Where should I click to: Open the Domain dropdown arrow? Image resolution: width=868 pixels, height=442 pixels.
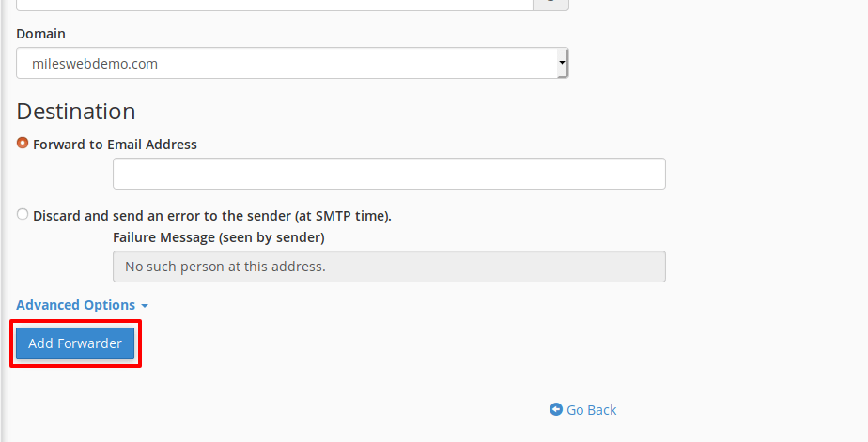click(x=562, y=63)
